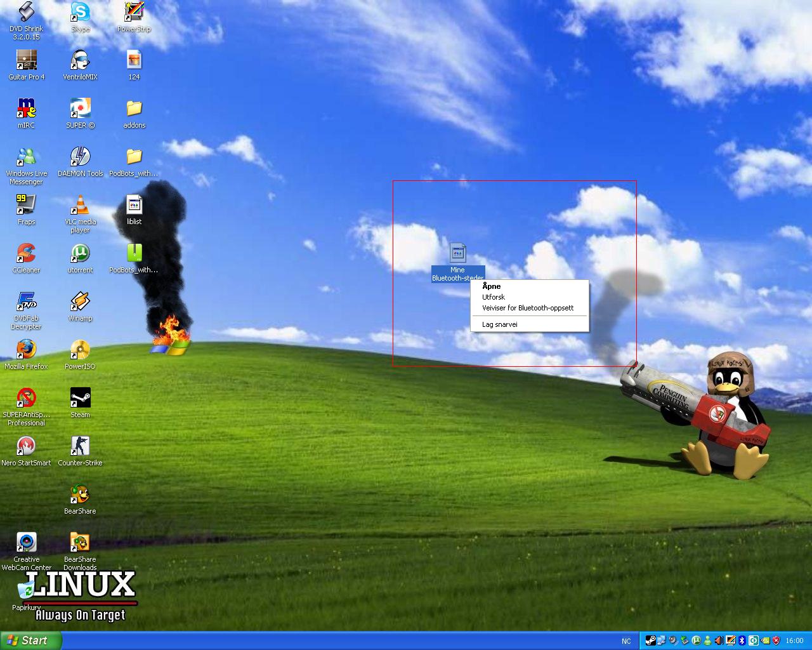Select Mozilla Firefox desktop icon
This screenshot has width=812, height=650.
coord(26,354)
